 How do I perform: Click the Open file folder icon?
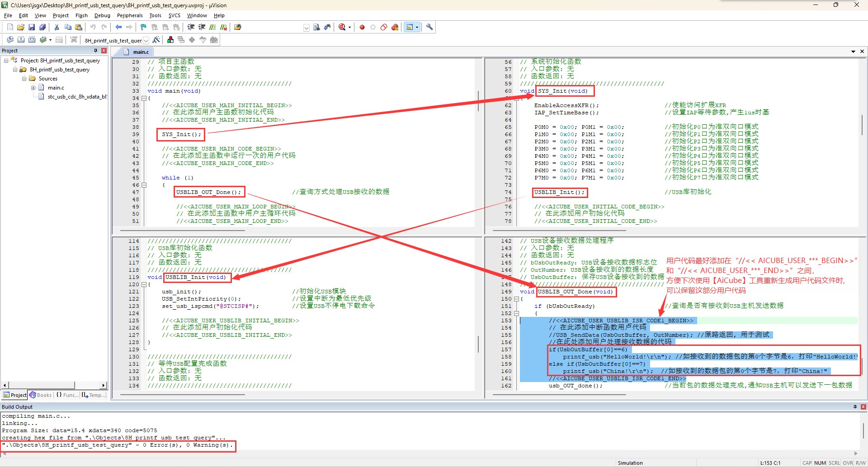click(21, 27)
